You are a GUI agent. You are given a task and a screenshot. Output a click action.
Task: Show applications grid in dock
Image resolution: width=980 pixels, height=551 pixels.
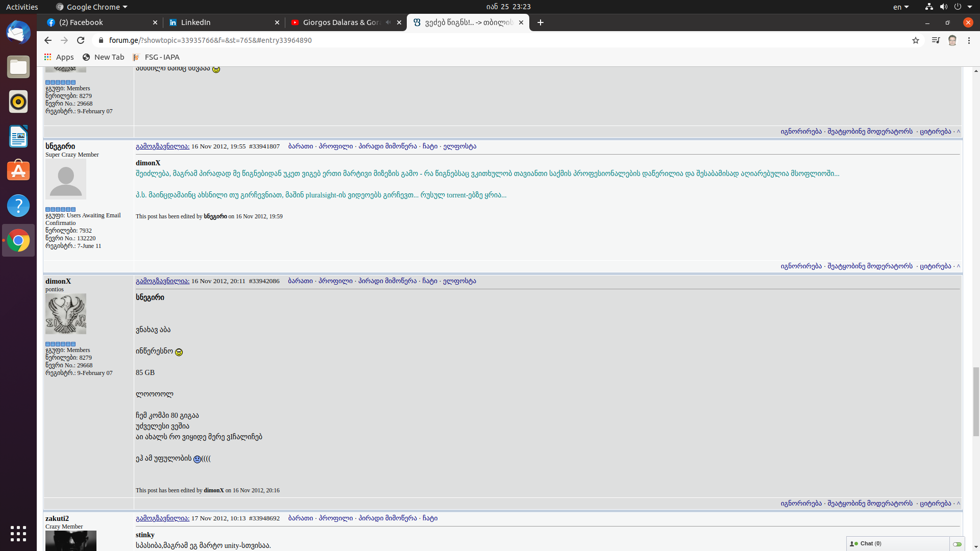(x=18, y=534)
